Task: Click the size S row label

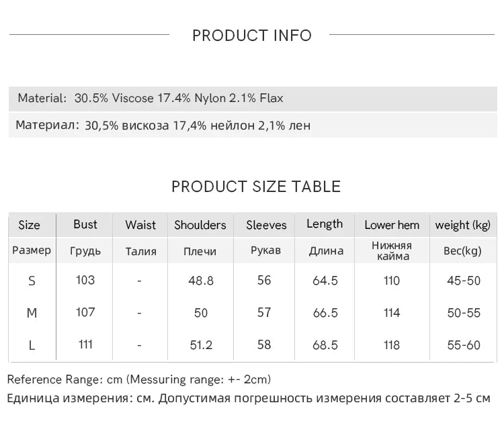Action: (32, 281)
